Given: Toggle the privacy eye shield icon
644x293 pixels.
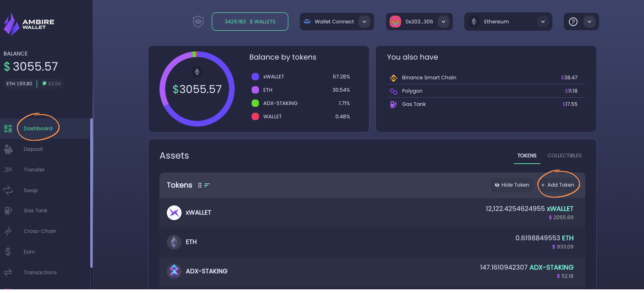Looking at the screenshot, I should (198, 22).
